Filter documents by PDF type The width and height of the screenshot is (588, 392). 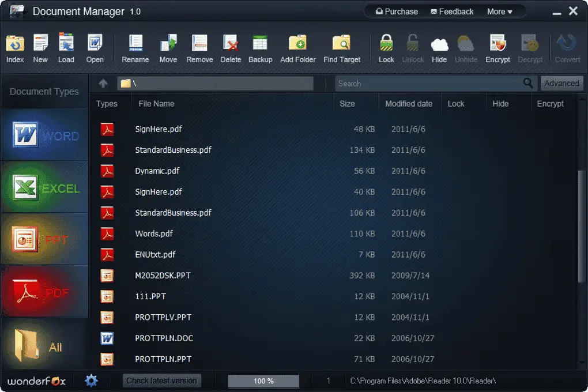pos(44,292)
